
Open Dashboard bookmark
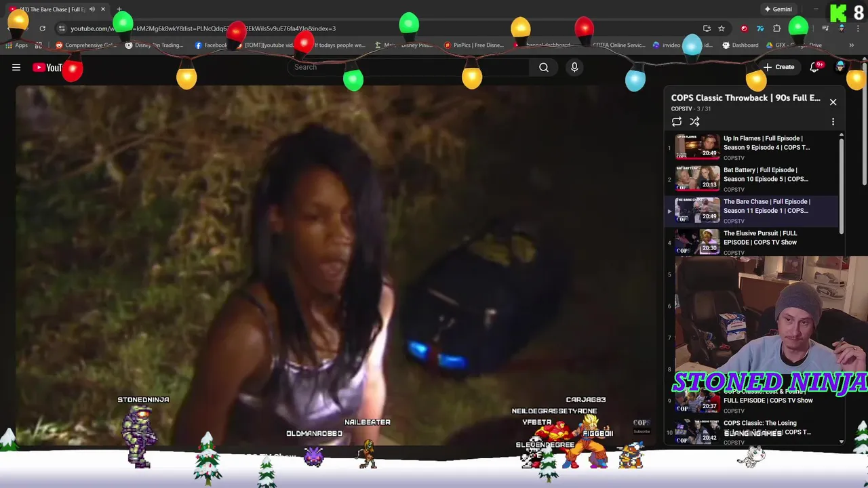click(x=741, y=45)
